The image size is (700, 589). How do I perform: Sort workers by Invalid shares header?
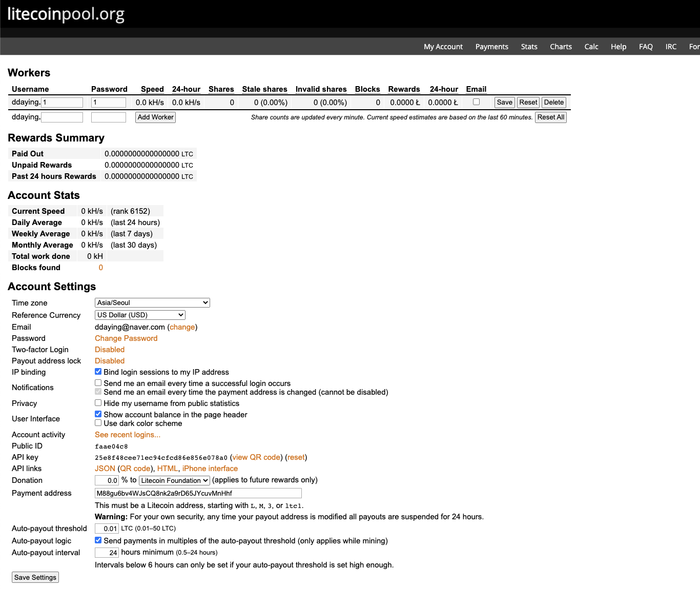[x=321, y=89]
